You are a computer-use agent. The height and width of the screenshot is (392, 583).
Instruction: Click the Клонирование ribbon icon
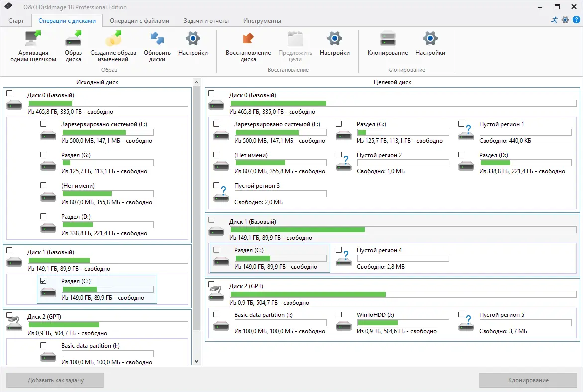pos(388,39)
